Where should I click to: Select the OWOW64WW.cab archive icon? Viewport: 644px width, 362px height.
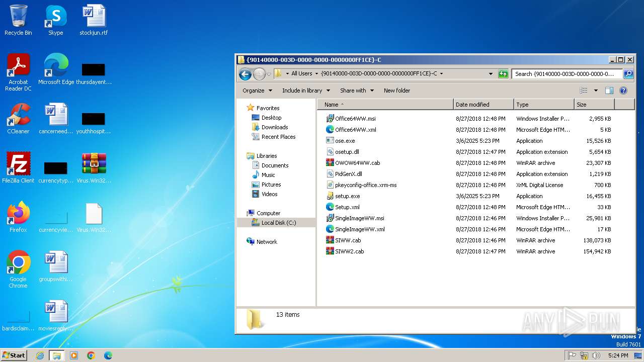(330, 163)
